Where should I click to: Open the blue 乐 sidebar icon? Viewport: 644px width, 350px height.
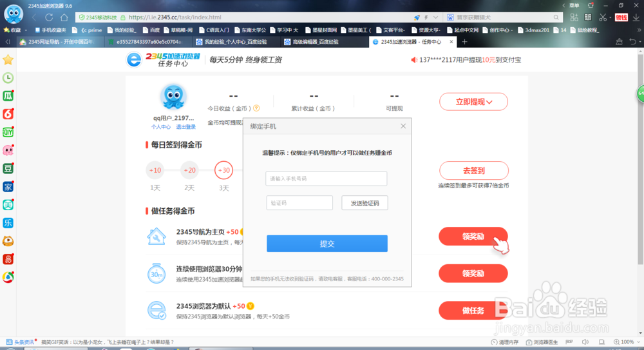(x=8, y=222)
